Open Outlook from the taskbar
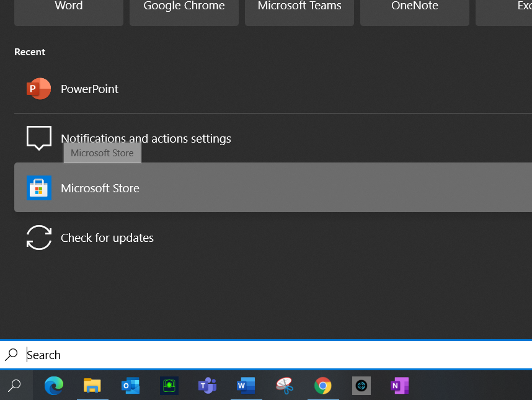This screenshot has width=532, height=400. [131, 385]
